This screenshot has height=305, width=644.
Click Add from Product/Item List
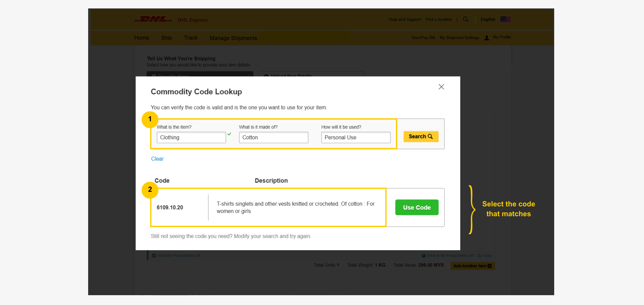point(176,256)
